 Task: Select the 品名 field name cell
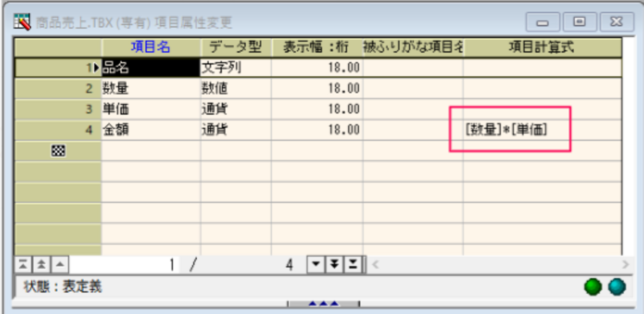(151, 67)
